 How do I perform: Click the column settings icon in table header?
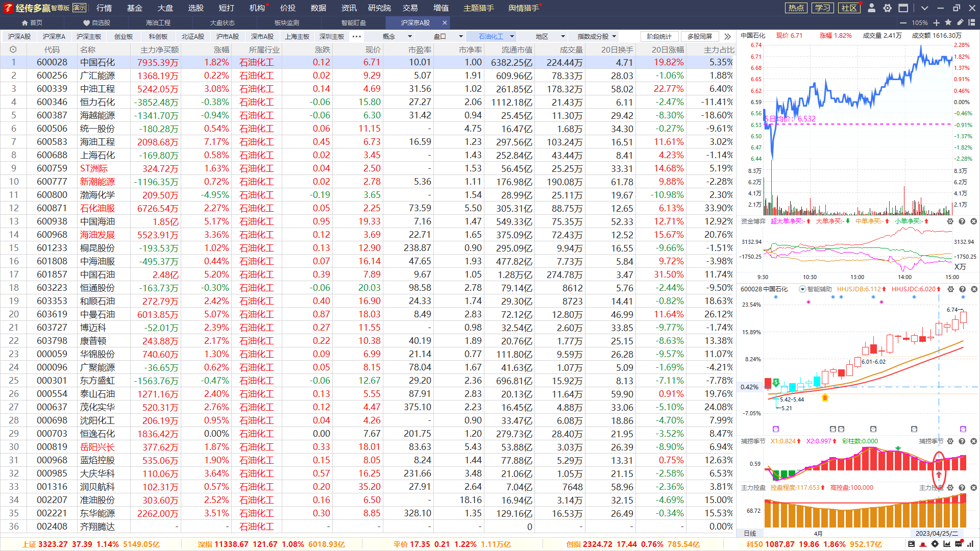tap(13, 49)
